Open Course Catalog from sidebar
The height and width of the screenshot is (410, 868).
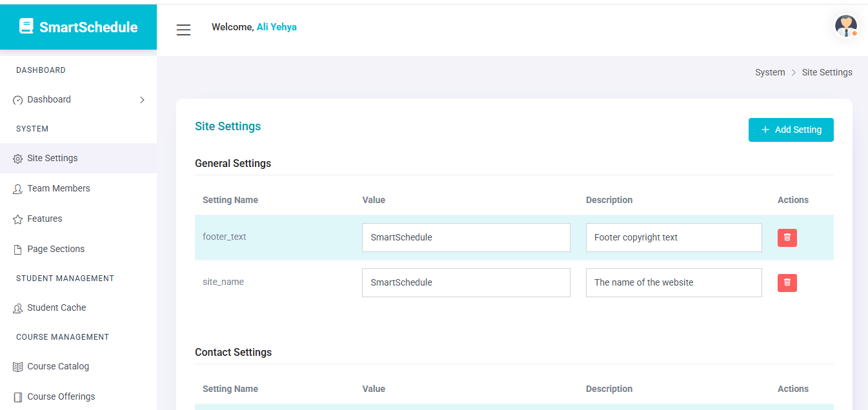(x=58, y=367)
